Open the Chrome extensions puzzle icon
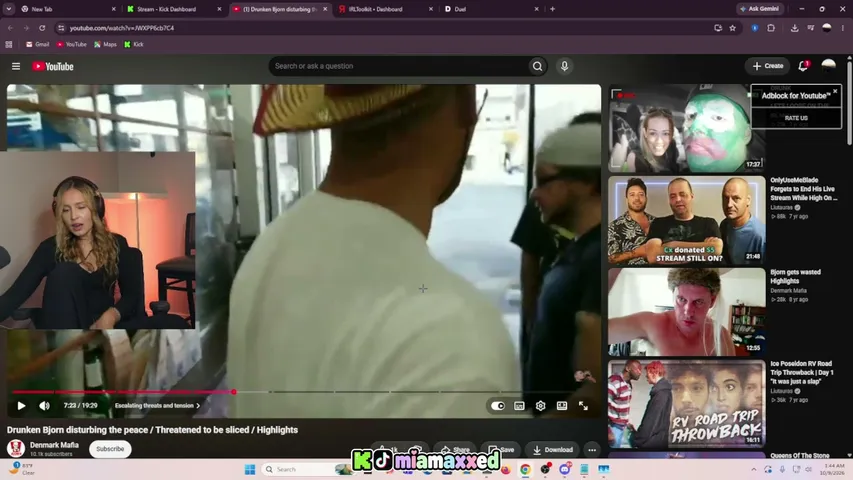Image resolution: width=853 pixels, height=480 pixels. tap(771, 28)
